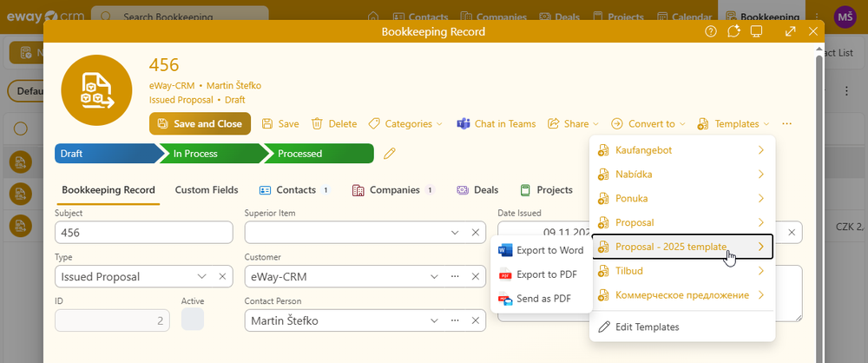Click the pencil icon to edit workflow
The height and width of the screenshot is (363, 868).
click(x=390, y=154)
